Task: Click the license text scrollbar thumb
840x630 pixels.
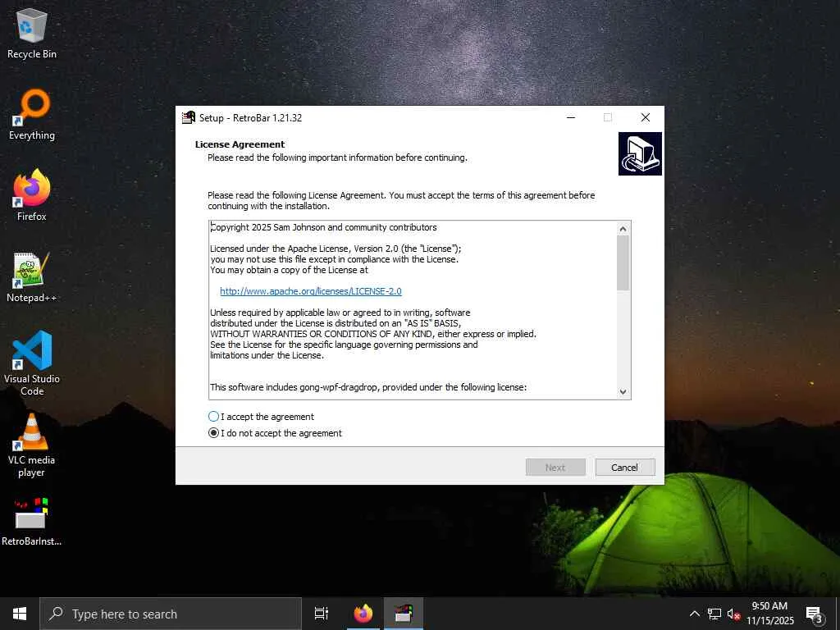Action: coord(623,262)
